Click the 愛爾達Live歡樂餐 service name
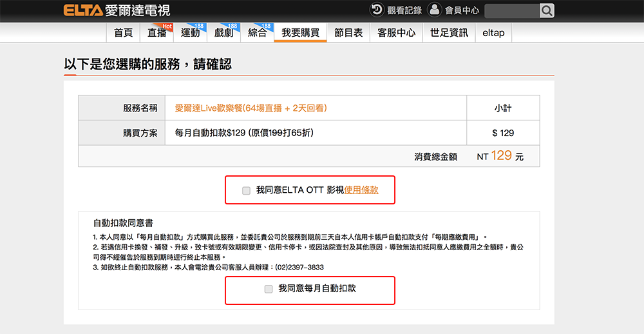The height and width of the screenshot is (334, 644). coord(251,108)
